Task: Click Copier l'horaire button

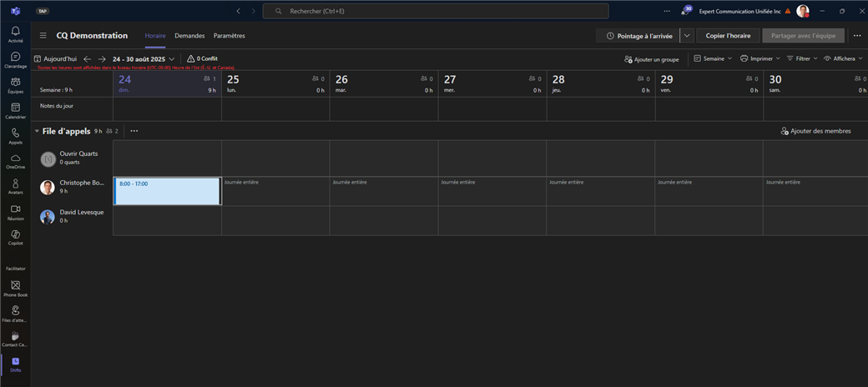Action: pyautogui.click(x=728, y=35)
